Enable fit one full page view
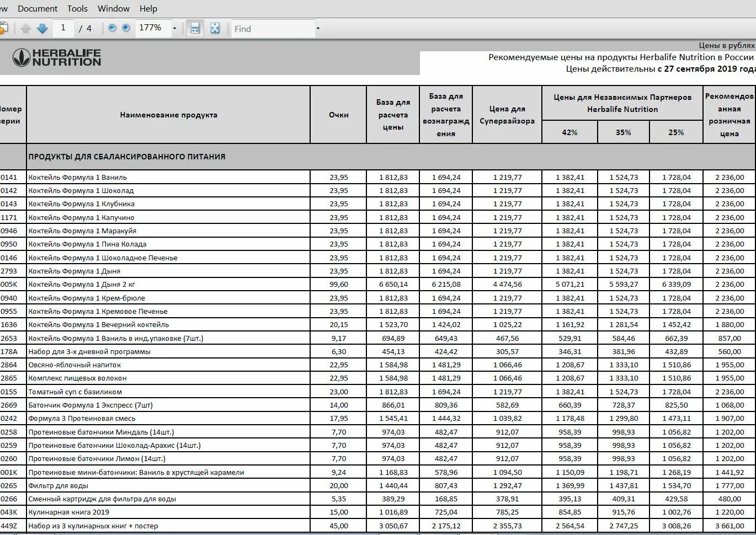The height and width of the screenshot is (535, 756). 215,29
